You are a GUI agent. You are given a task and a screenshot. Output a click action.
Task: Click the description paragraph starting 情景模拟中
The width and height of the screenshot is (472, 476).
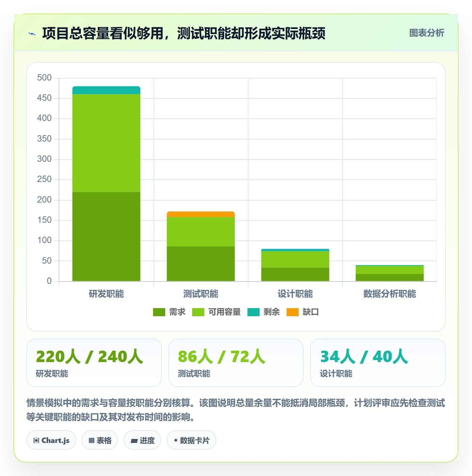pyautogui.click(x=236, y=410)
